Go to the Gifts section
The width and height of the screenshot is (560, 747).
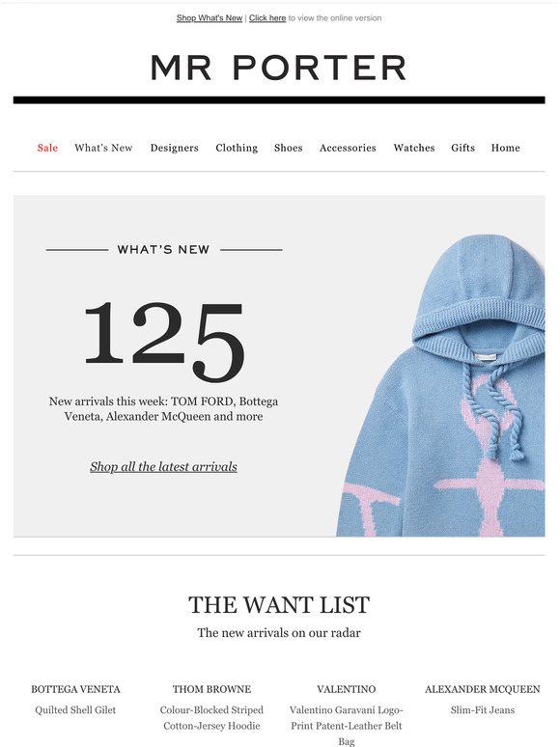pos(463,148)
